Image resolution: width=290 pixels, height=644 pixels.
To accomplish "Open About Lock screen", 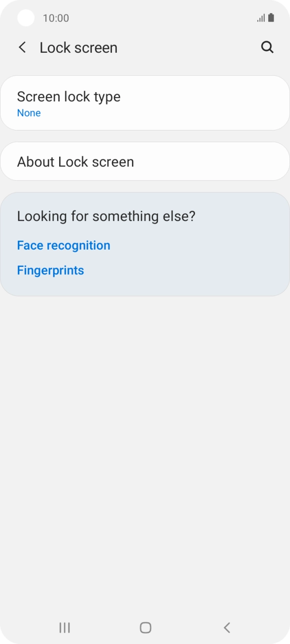I will [x=145, y=161].
